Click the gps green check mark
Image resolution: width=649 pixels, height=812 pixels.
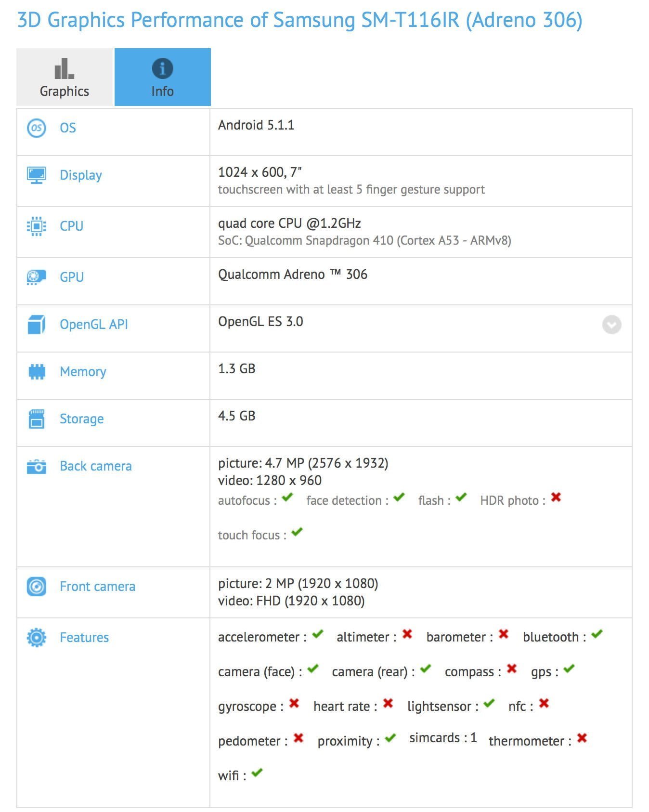coord(569,668)
